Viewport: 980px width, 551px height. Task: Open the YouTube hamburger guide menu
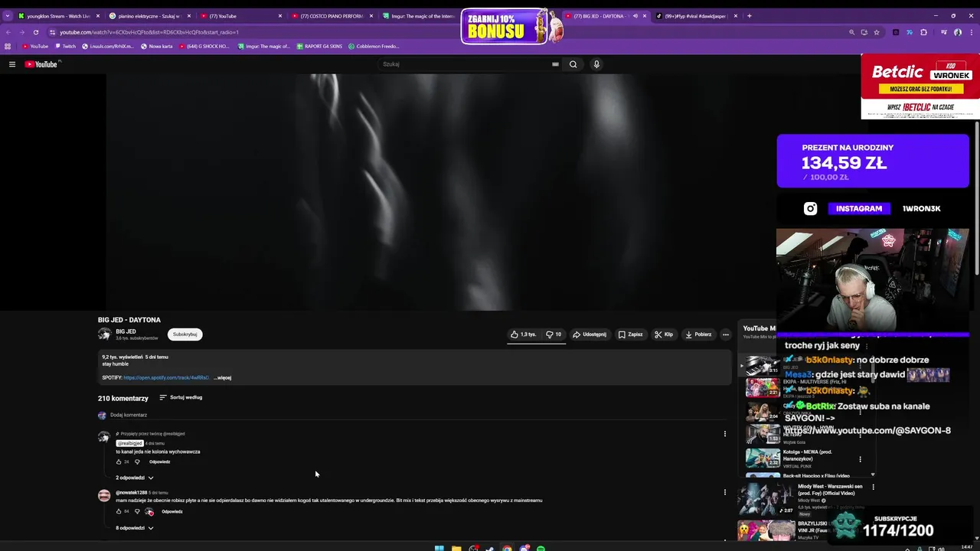(12, 64)
